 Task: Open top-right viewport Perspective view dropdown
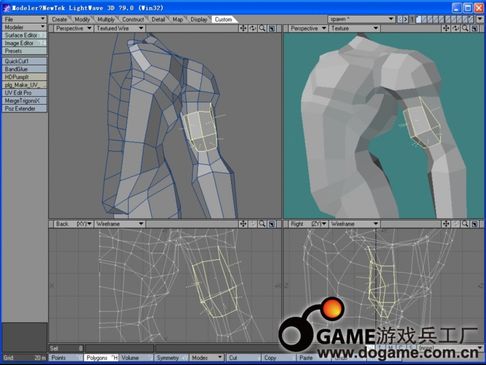(308, 28)
